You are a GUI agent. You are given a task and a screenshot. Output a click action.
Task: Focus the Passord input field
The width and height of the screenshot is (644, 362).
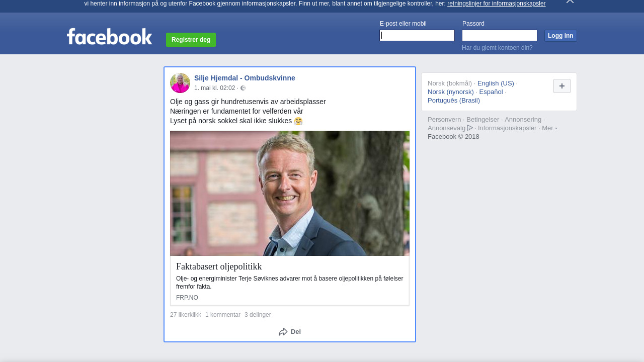(x=500, y=35)
